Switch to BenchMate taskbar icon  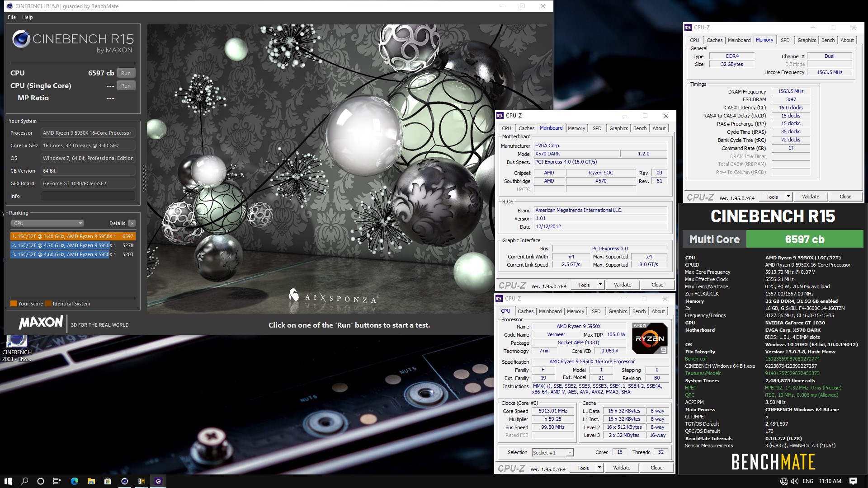point(142,481)
